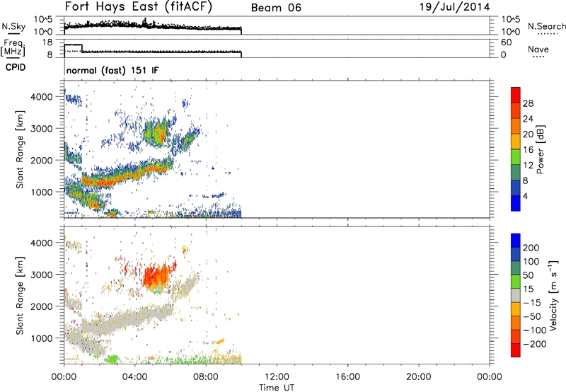This screenshot has width=566, height=392.
Task: Click the 'Nave' legend label
Action: (x=538, y=49)
